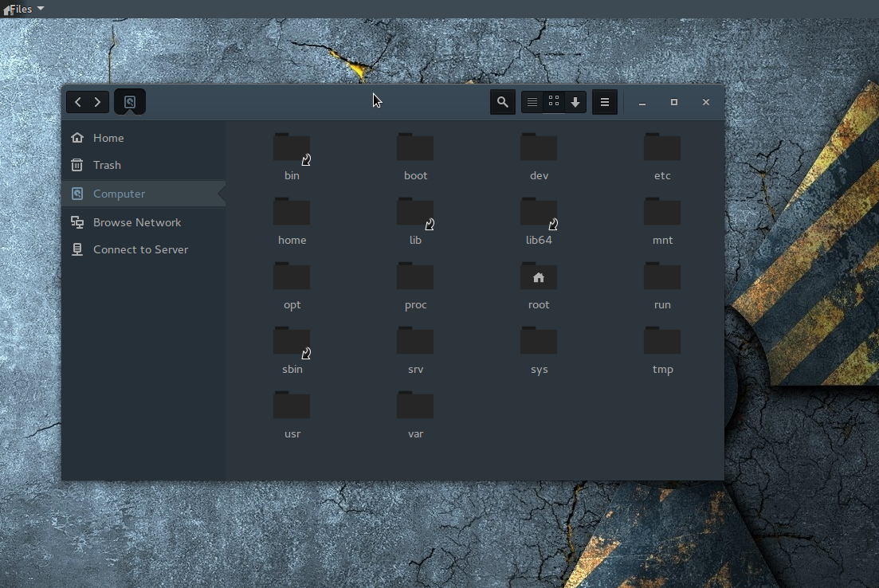The height and width of the screenshot is (588, 879).
Task: Select the proc folder icon
Action: [x=415, y=276]
